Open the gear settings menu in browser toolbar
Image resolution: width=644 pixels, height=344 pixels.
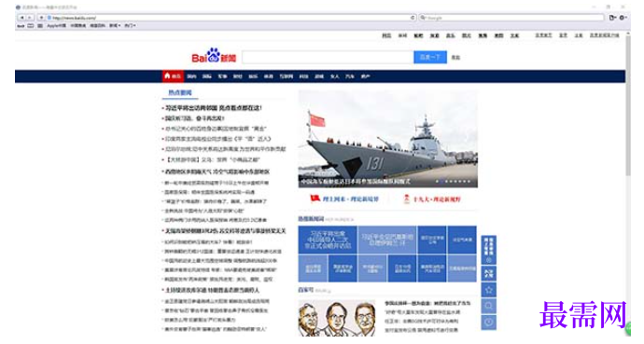(x=623, y=18)
